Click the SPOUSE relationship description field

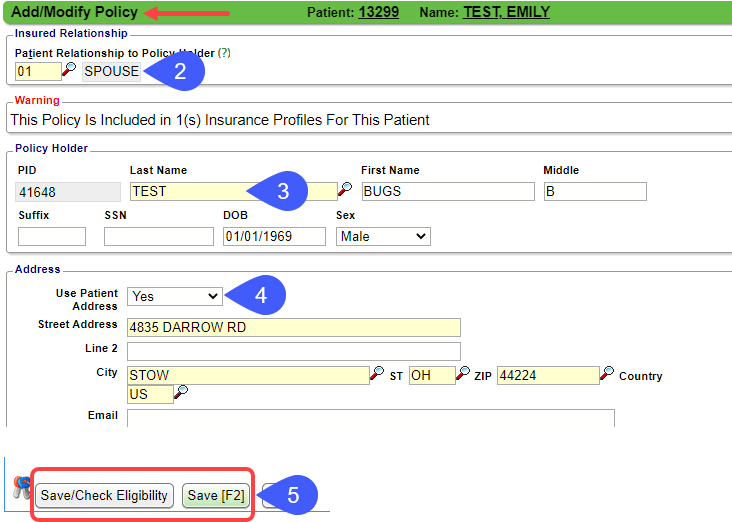pyautogui.click(x=112, y=71)
